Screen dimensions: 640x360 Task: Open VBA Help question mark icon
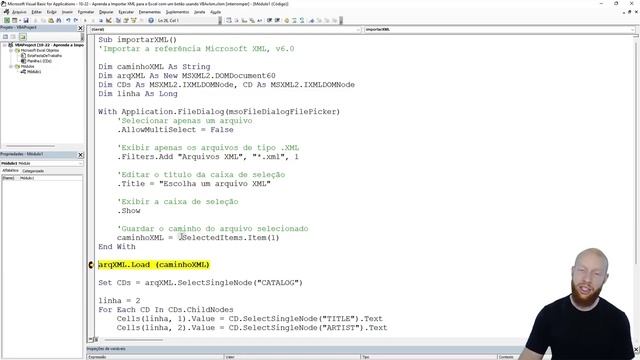click(151, 20)
